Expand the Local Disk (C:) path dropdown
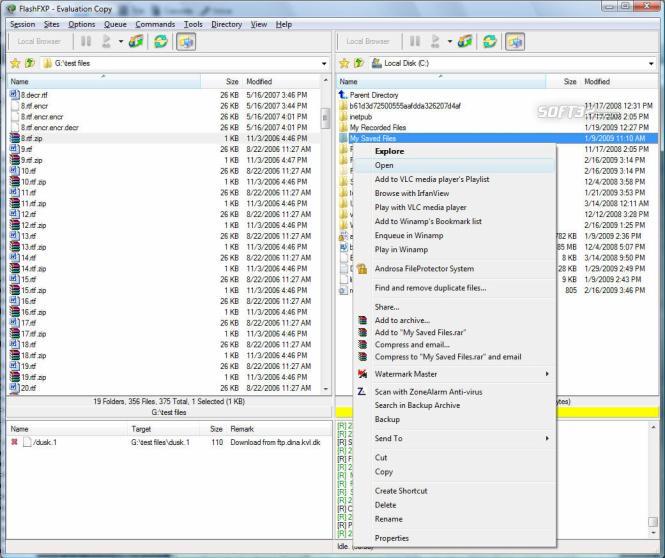Viewport: 665px width, 558px height. pos(651,64)
